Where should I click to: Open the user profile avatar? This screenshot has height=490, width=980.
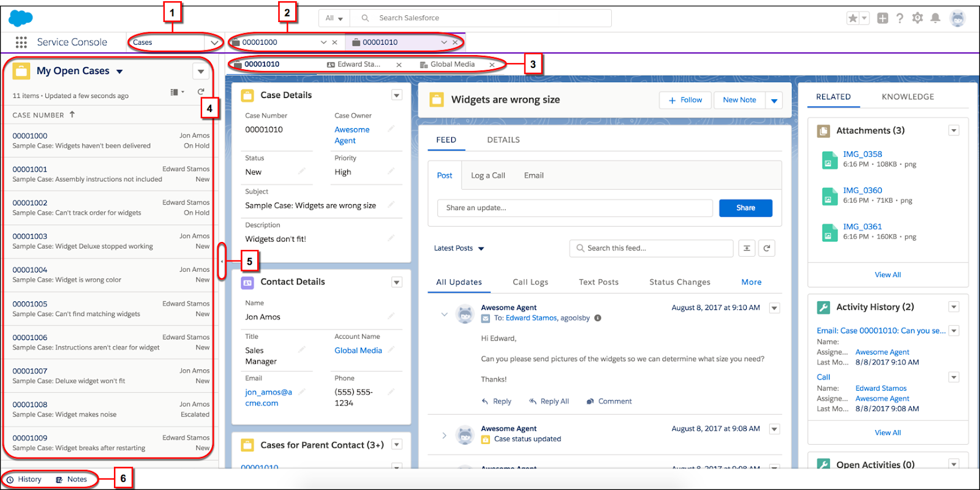click(958, 18)
